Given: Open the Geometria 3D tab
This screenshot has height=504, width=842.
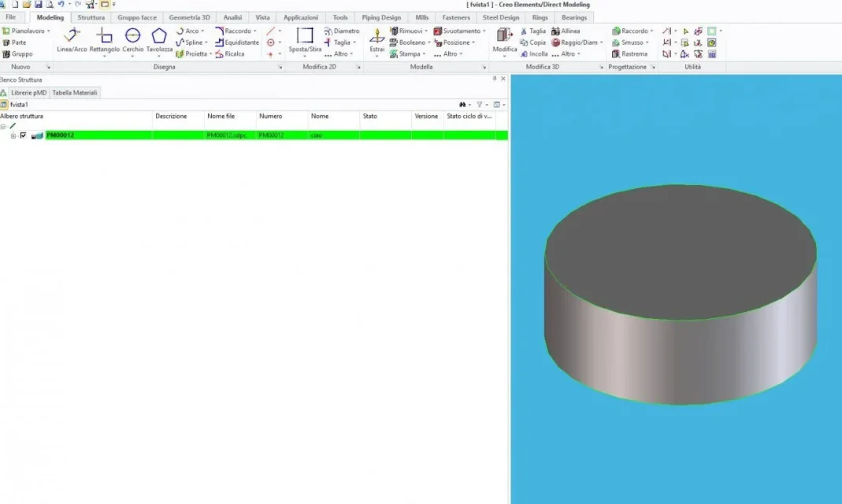Looking at the screenshot, I should [x=189, y=17].
